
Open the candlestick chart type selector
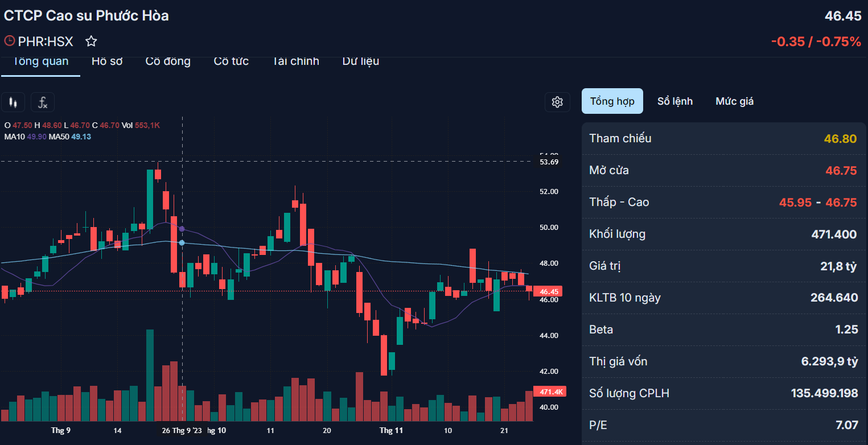pyautogui.click(x=13, y=102)
